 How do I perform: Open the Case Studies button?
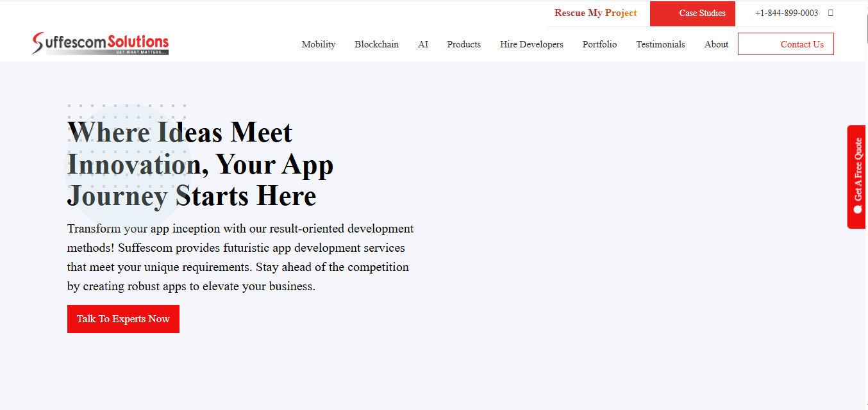coord(692,13)
